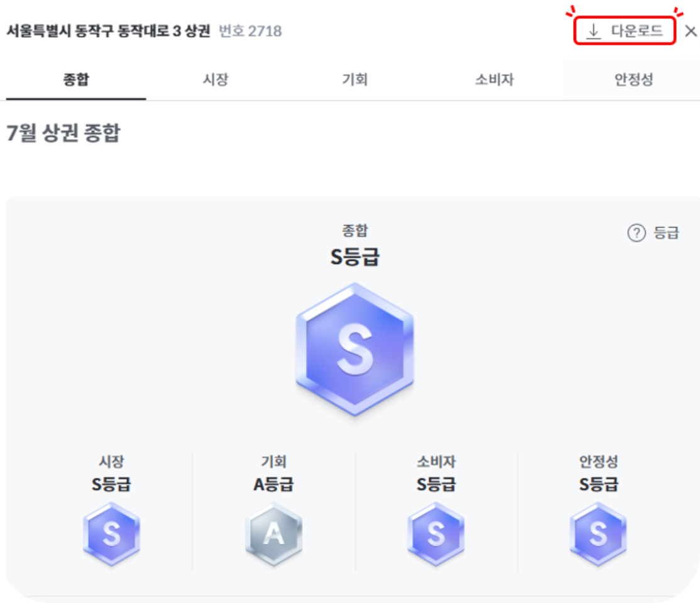
Task: Open the 등급 grade info link
Action: 666,233
